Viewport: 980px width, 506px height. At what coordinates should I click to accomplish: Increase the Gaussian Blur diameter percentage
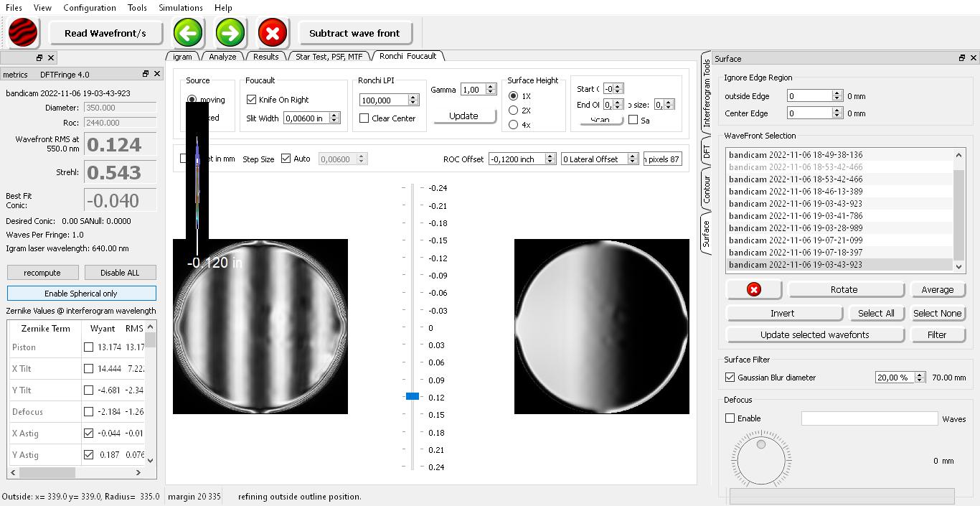coord(920,374)
